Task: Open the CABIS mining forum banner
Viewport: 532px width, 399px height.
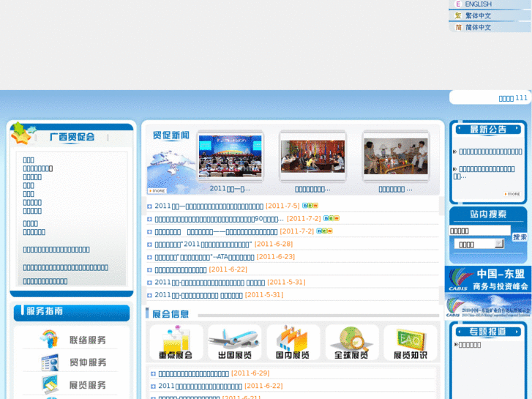Action: 488,306
